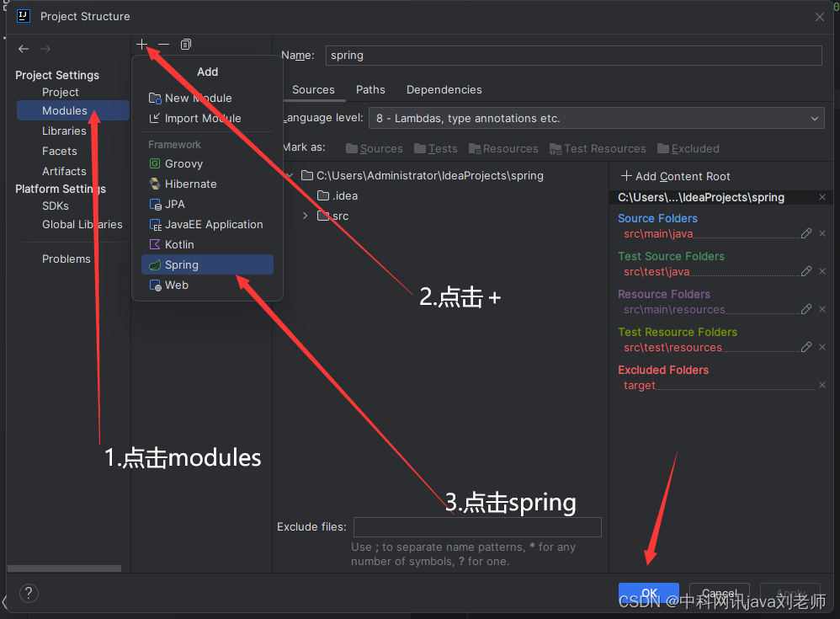Click the copy module icon
Viewport: 840px width, 619px height.
(185, 44)
